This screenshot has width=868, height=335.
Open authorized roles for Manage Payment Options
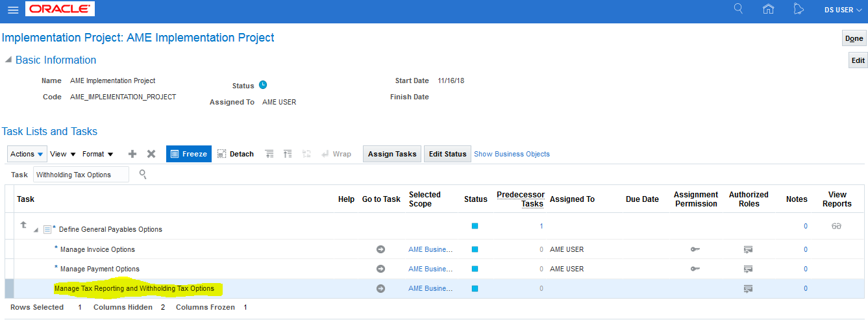coord(748,269)
